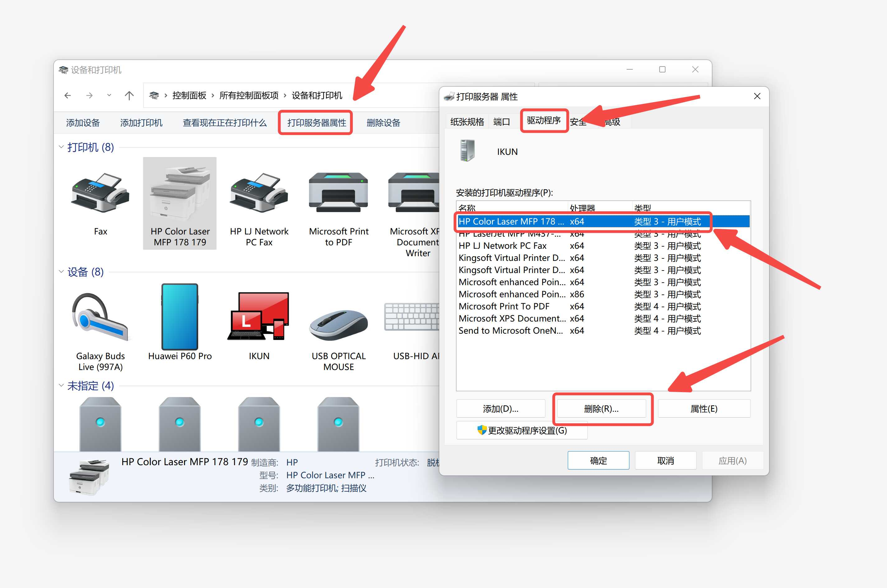
Task: Click 设备和打印机 breadcrumb in address bar
Action: pos(317,96)
